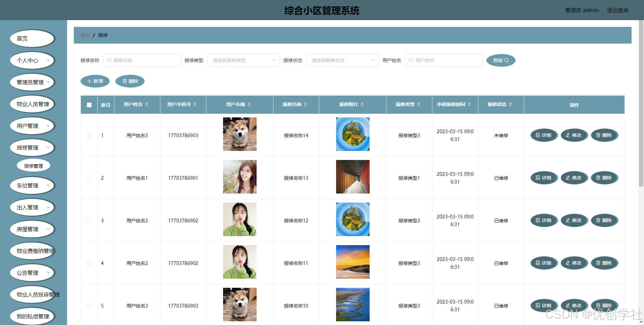
Task: Click the search icon in 查询 button
Action: [x=506, y=60]
